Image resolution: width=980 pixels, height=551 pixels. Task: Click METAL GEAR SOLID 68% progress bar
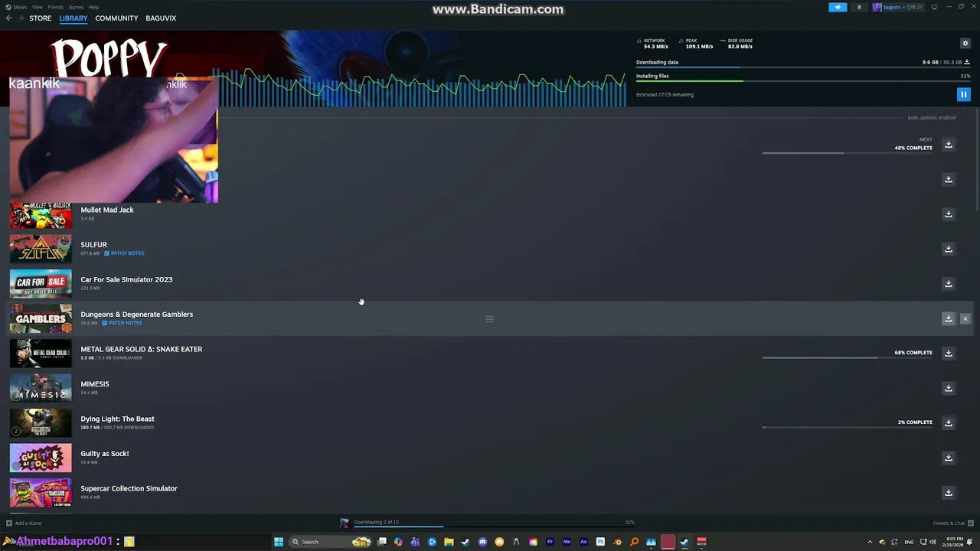click(x=848, y=357)
